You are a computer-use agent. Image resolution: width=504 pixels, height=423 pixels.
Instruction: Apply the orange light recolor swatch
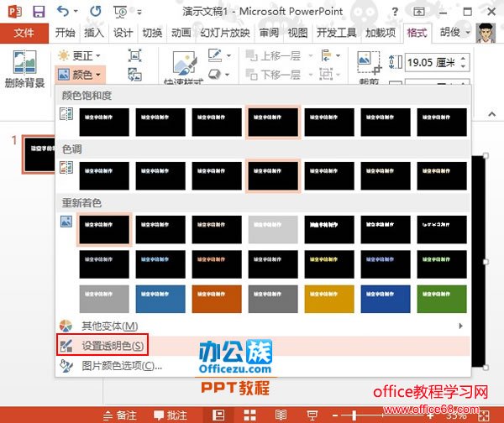click(x=217, y=299)
